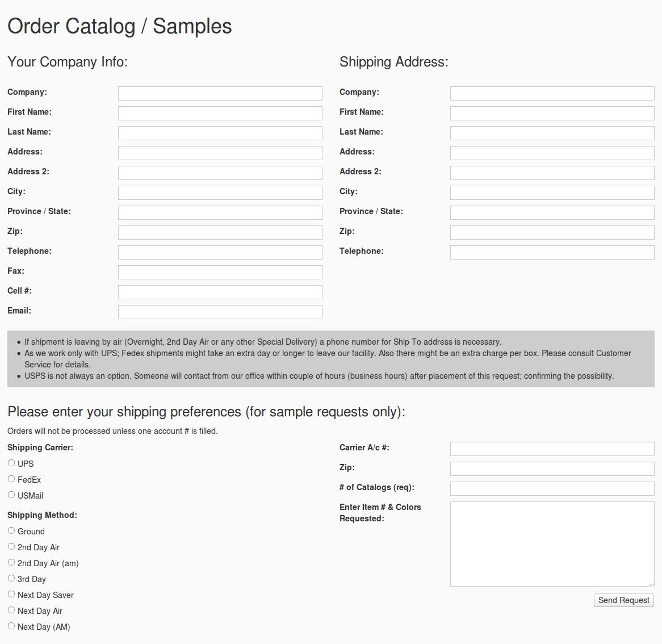Click the Fax input field
This screenshot has width=662, height=644.
pyautogui.click(x=220, y=272)
